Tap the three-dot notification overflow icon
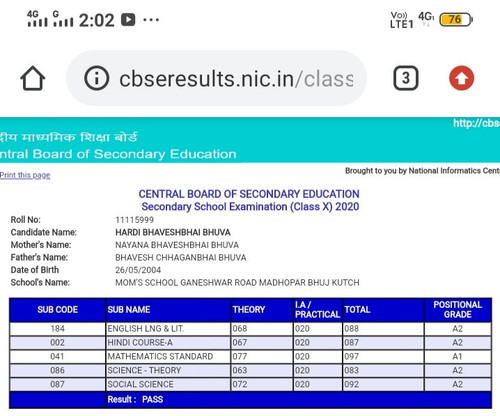 [151, 20]
